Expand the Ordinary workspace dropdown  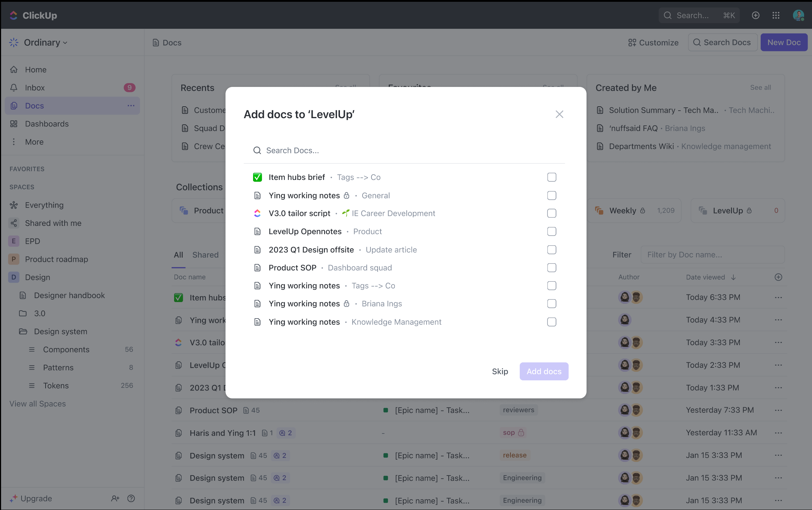click(46, 42)
